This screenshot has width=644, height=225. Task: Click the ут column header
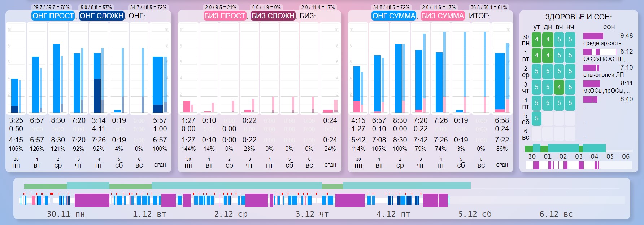click(x=536, y=27)
